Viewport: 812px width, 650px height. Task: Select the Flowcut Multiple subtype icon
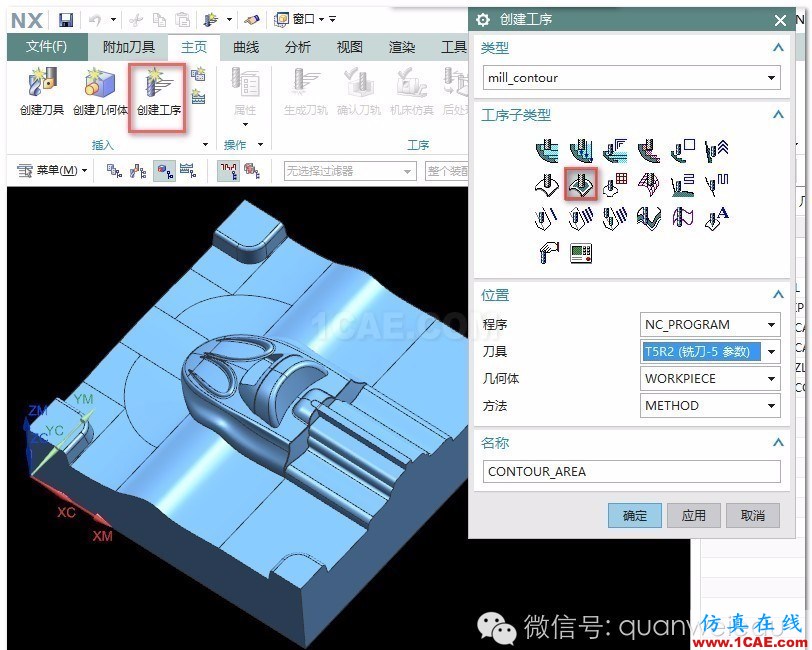581,218
